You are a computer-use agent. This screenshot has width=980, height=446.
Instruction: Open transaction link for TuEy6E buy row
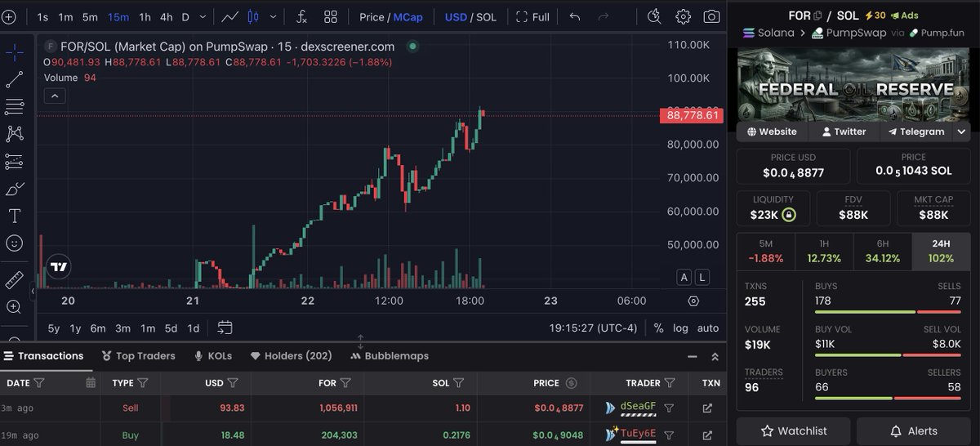[707, 435]
